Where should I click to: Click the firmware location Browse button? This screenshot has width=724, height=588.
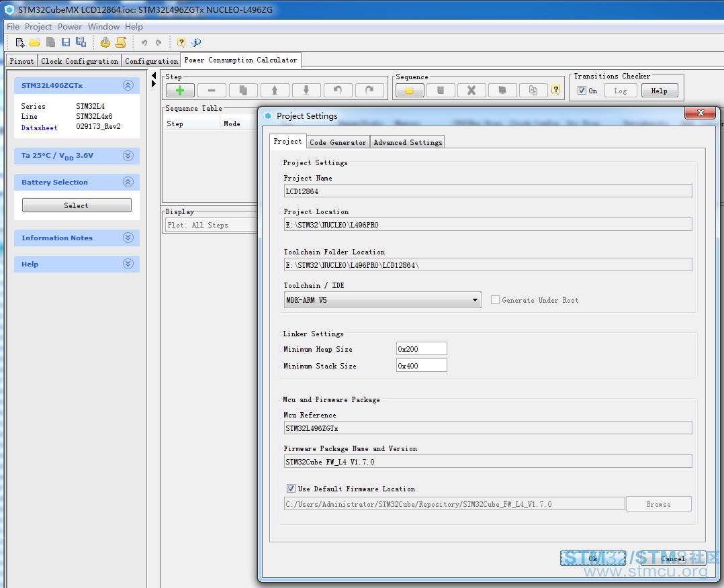658,504
